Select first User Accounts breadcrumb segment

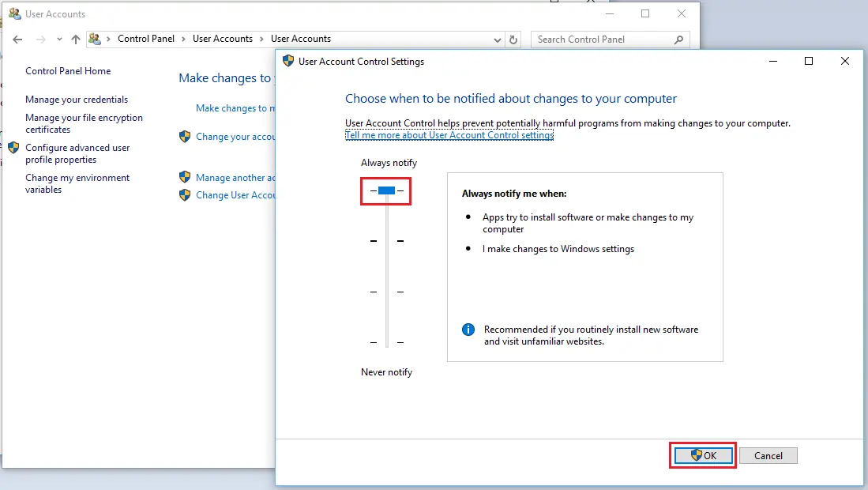(223, 39)
